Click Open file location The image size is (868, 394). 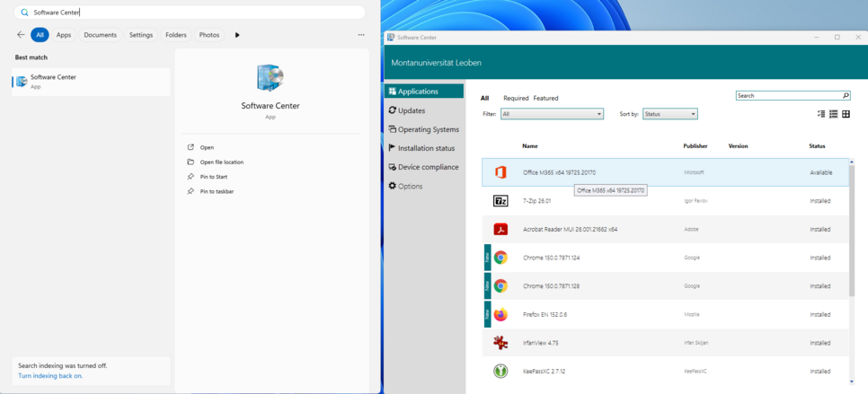221,162
